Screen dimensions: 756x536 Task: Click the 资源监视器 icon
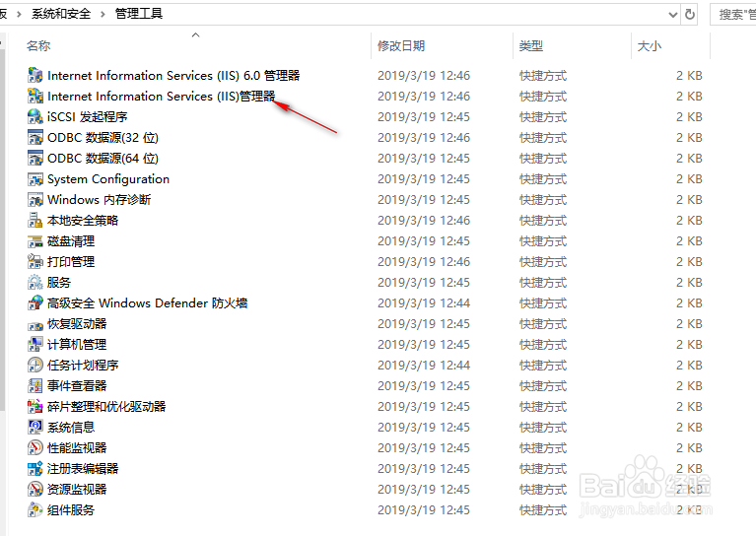click(35, 490)
